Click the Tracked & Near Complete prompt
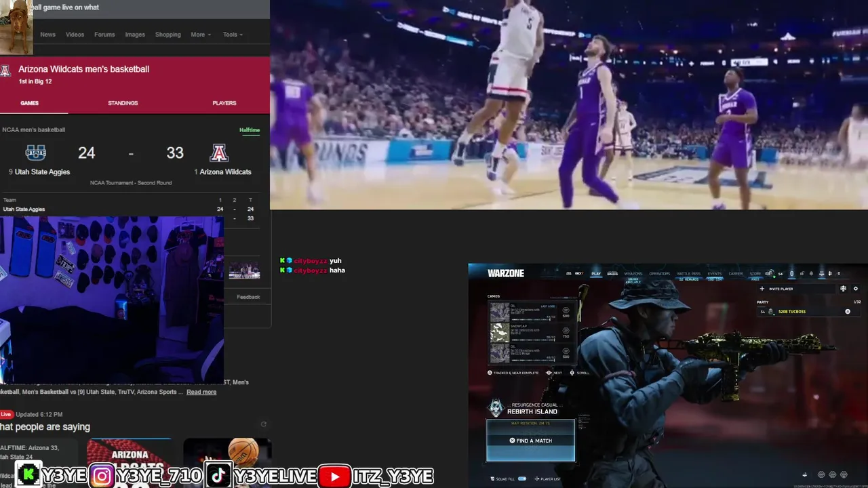Viewport: 868px width, 488px height. click(513, 373)
